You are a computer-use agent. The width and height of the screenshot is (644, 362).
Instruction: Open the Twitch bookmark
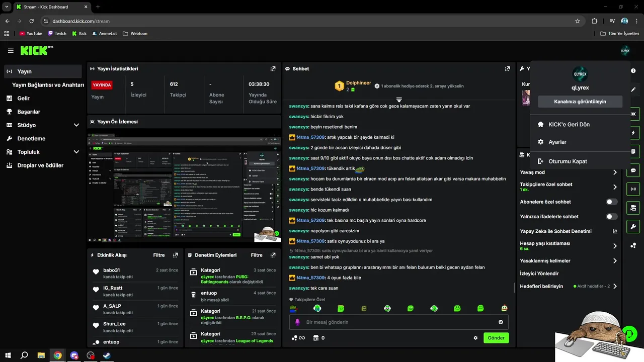[57, 33]
